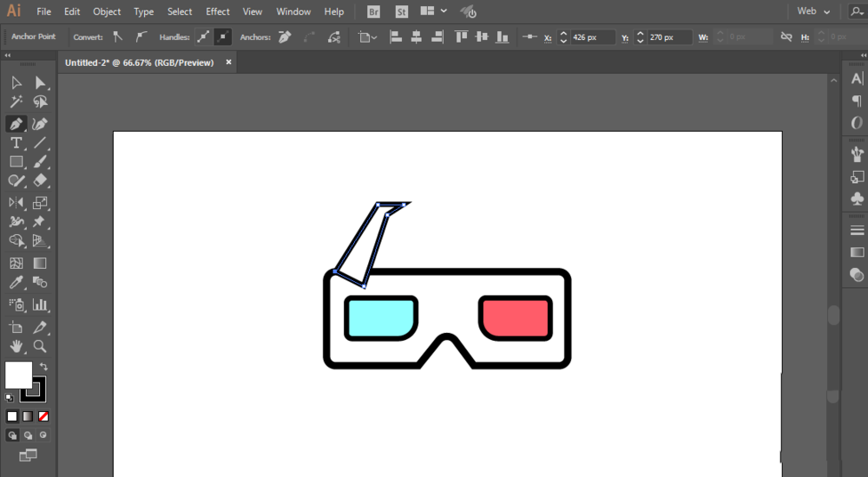Select the Mesh tool
Screen dimensions: 868x477
tap(16, 264)
